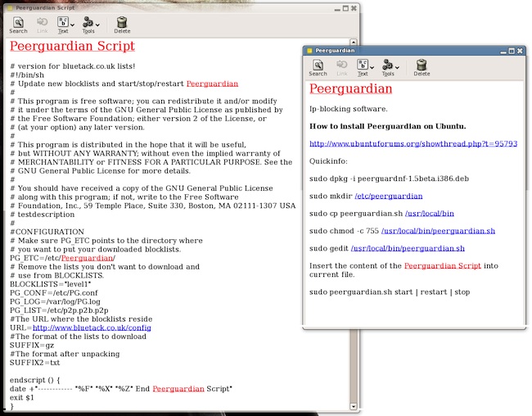Click 'sudo peerguardian.sh start | restart | stop' line
The width and height of the screenshot is (532, 416).
click(x=390, y=292)
